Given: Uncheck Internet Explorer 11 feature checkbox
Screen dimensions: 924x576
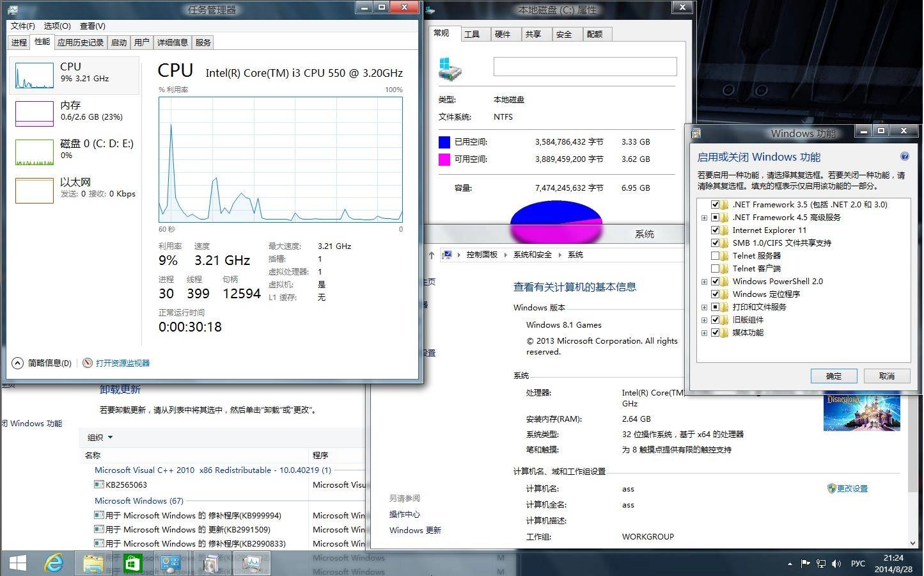Looking at the screenshot, I should (x=716, y=230).
